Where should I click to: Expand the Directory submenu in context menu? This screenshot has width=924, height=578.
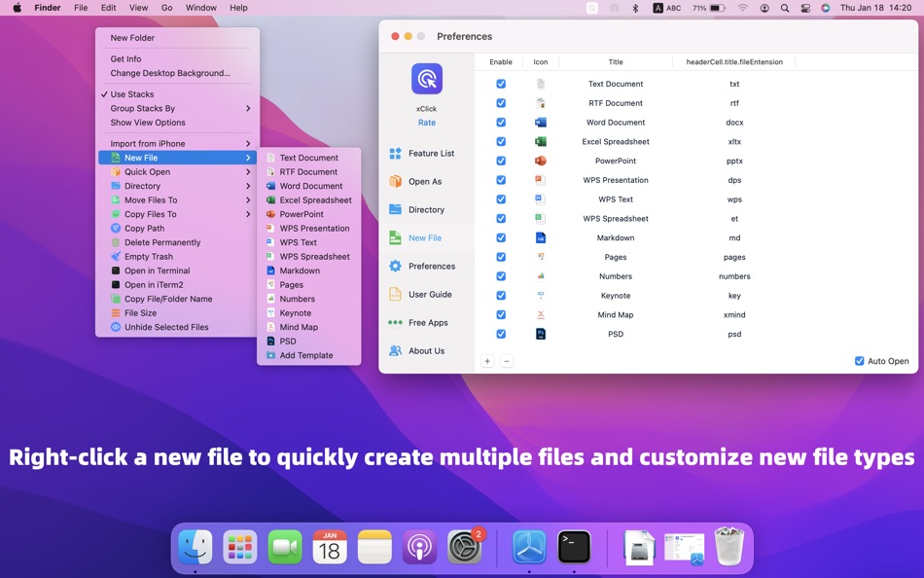pyautogui.click(x=248, y=187)
